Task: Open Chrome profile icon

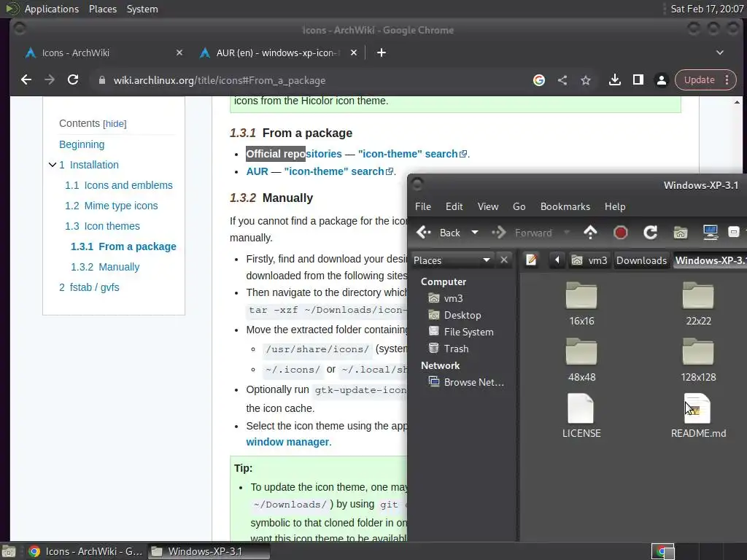Action: [x=661, y=80]
